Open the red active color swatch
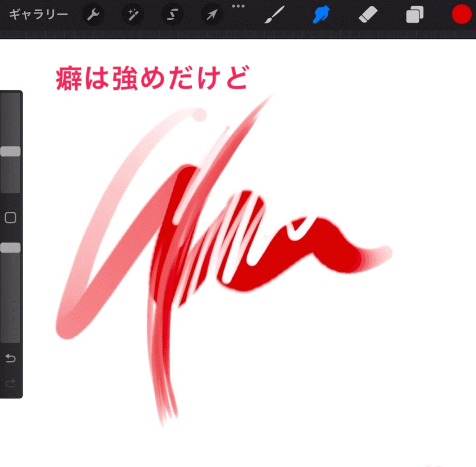Screen dimensions: 476x467 461,15
